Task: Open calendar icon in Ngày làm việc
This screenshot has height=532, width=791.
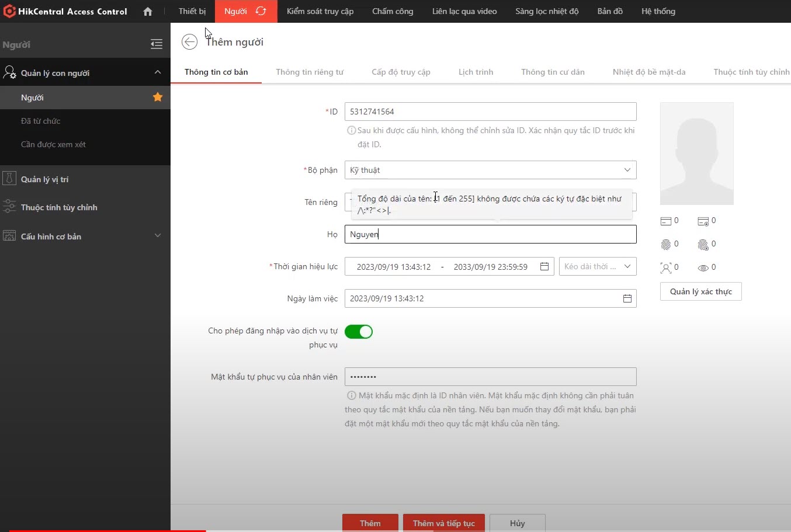Action: pyautogui.click(x=627, y=298)
